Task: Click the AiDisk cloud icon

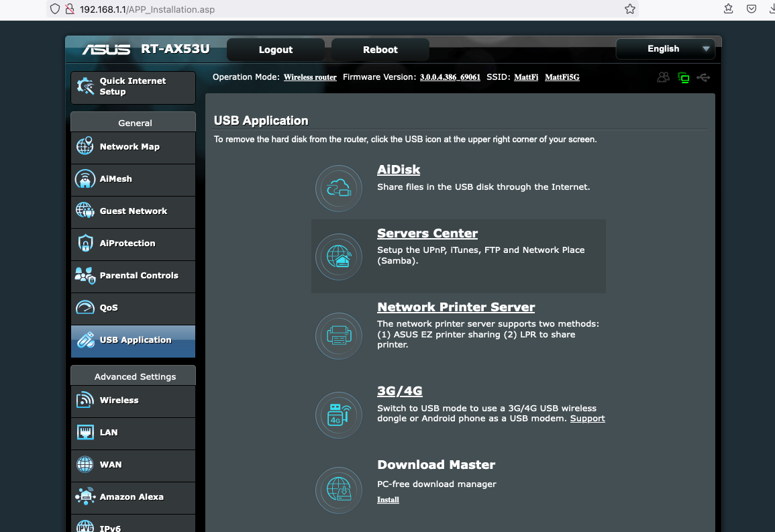Action: pyautogui.click(x=339, y=189)
